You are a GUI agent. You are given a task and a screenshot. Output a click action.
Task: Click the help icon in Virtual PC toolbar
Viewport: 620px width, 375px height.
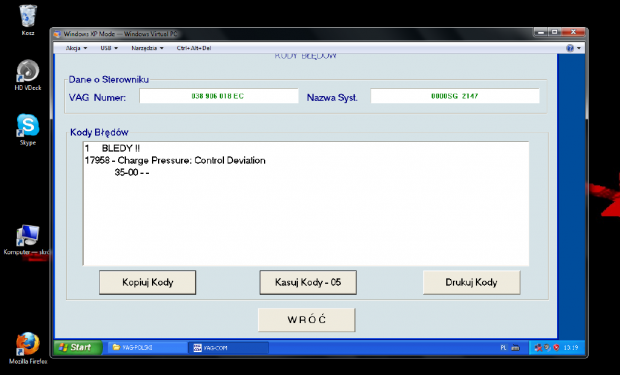click(x=570, y=48)
